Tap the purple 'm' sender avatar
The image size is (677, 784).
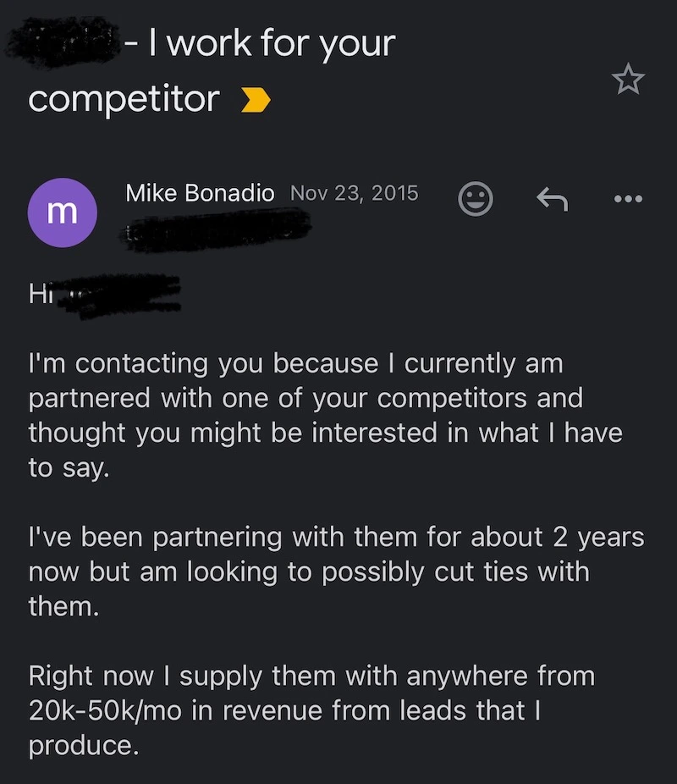pos(62,213)
